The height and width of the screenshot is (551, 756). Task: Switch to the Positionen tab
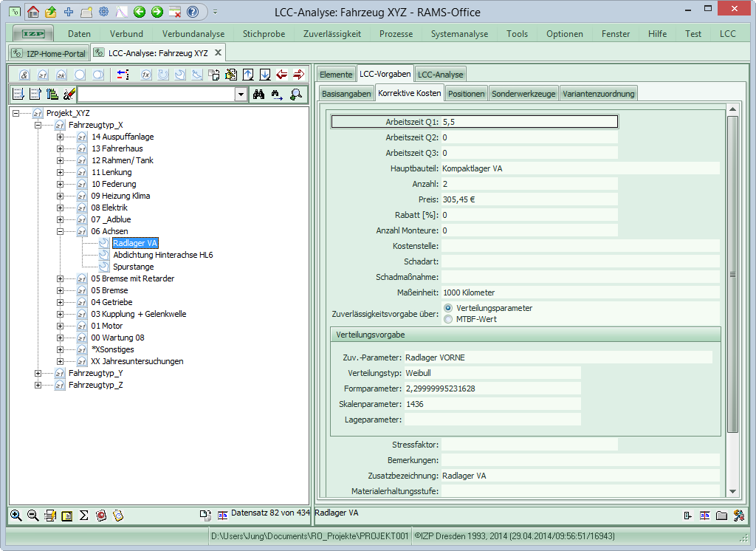tap(467, 94)
